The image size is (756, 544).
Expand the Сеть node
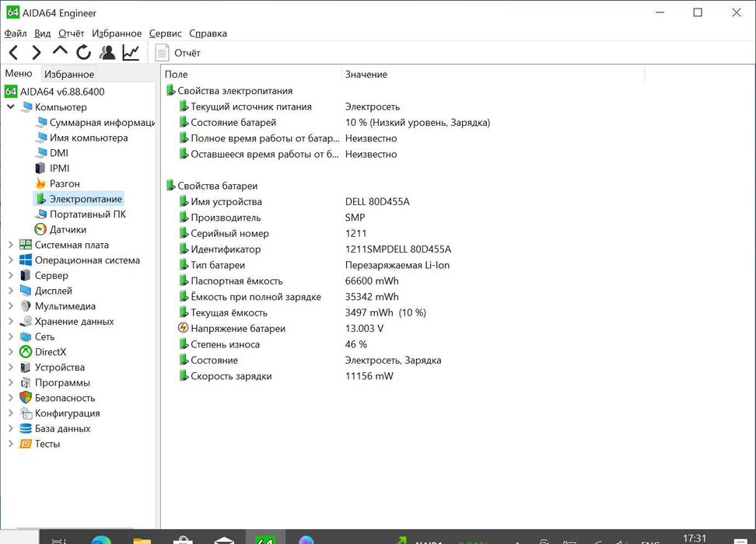click(x=11, y=337)
